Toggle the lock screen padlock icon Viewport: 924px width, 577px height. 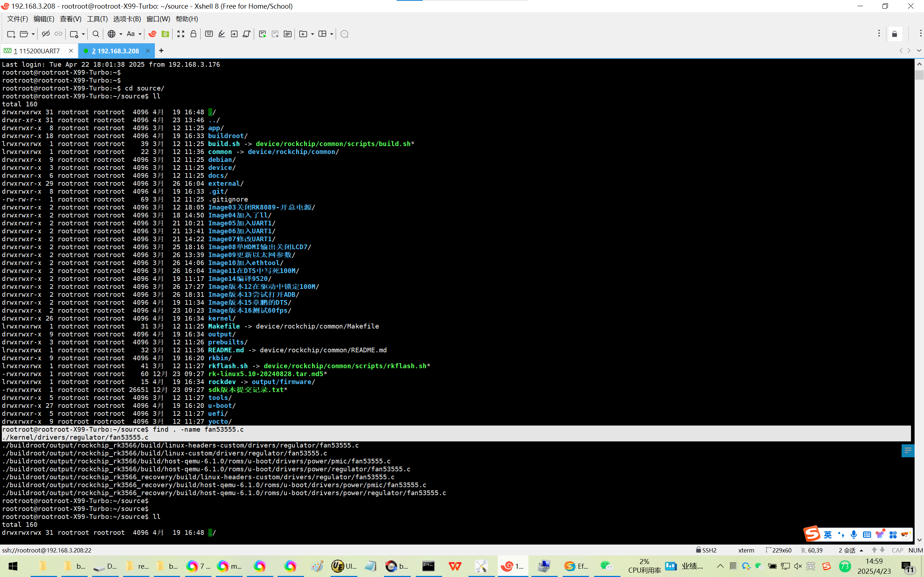193,34
